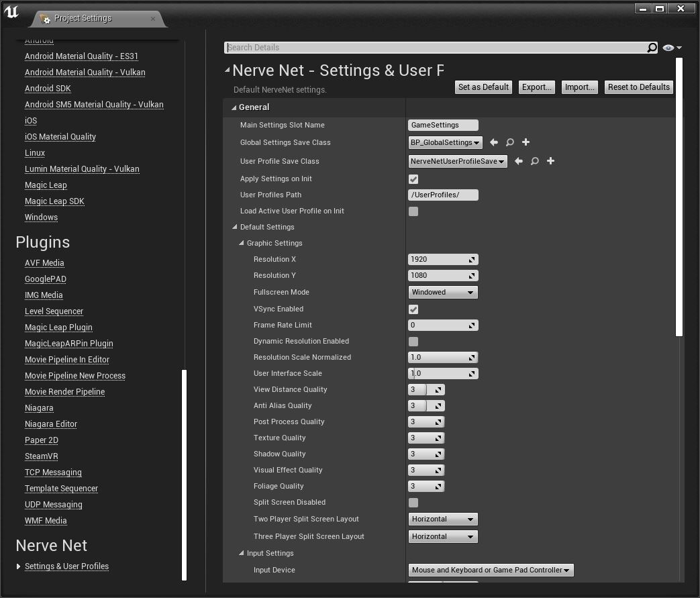The image size is (700, 598).
Task: Open Niagara plugin settings
Action: [39, 408]
